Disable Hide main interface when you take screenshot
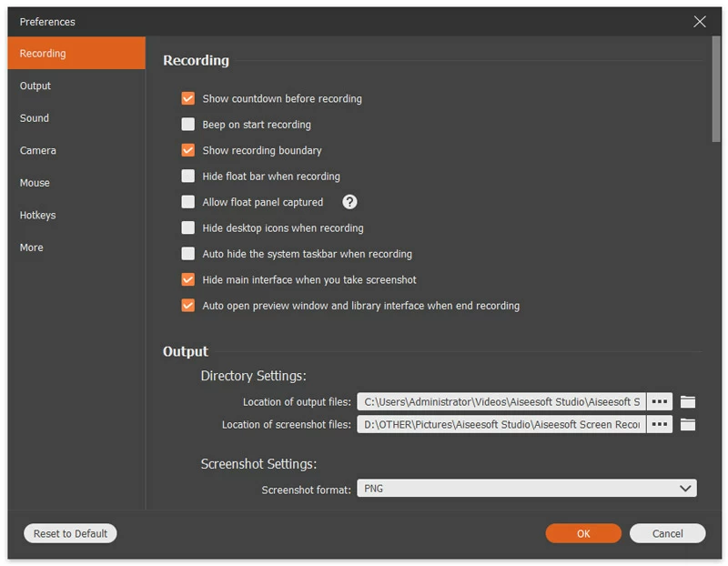 [187, 279]
